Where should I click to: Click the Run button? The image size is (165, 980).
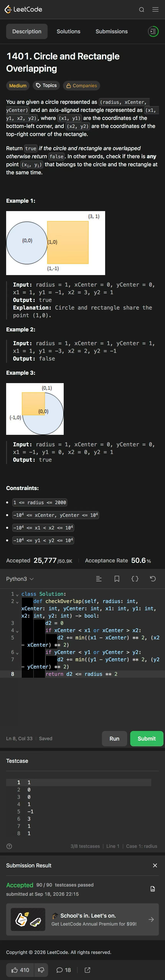[114, 738]
